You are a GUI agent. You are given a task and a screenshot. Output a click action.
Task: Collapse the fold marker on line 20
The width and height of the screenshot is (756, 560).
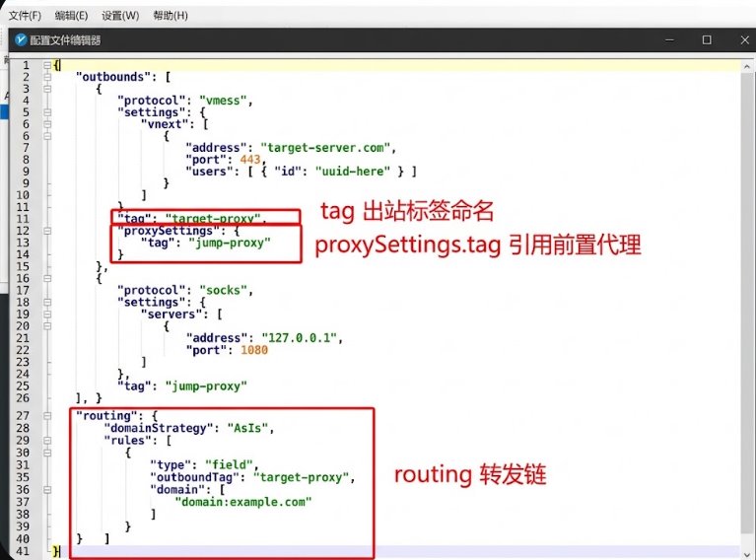coord(47,326)
